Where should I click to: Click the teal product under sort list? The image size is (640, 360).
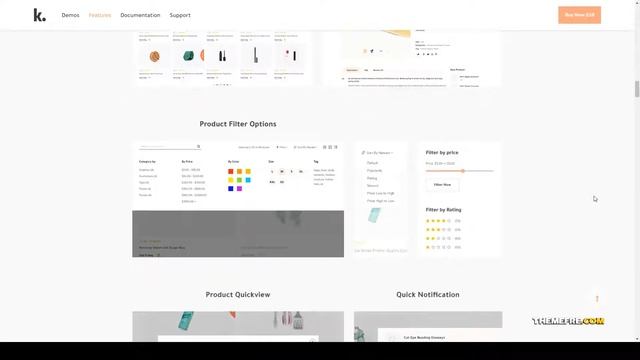tap(374, 216)
